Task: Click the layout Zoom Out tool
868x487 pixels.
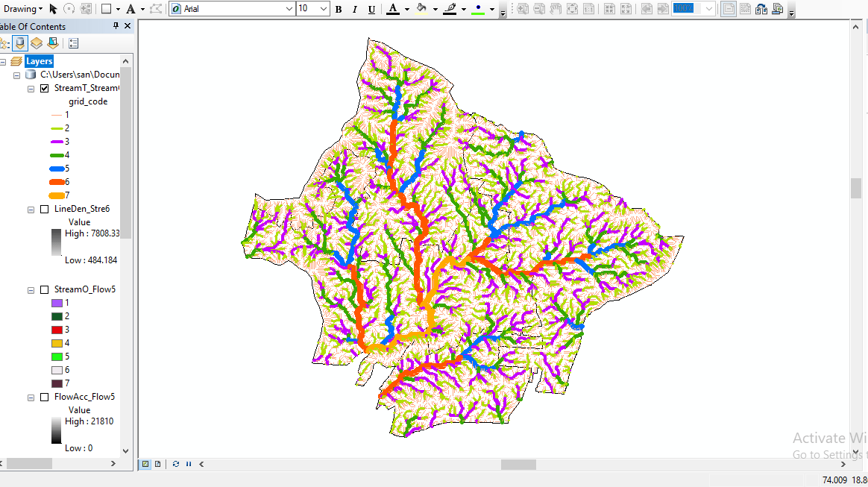Action: pyautogui.click(x=539, y=9)
